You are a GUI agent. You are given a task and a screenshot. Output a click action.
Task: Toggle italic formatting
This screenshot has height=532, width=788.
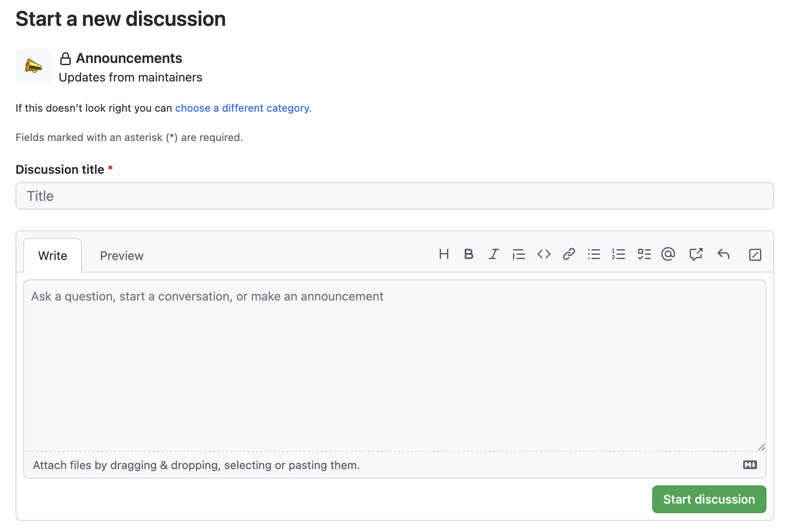(x=494, y=254)
